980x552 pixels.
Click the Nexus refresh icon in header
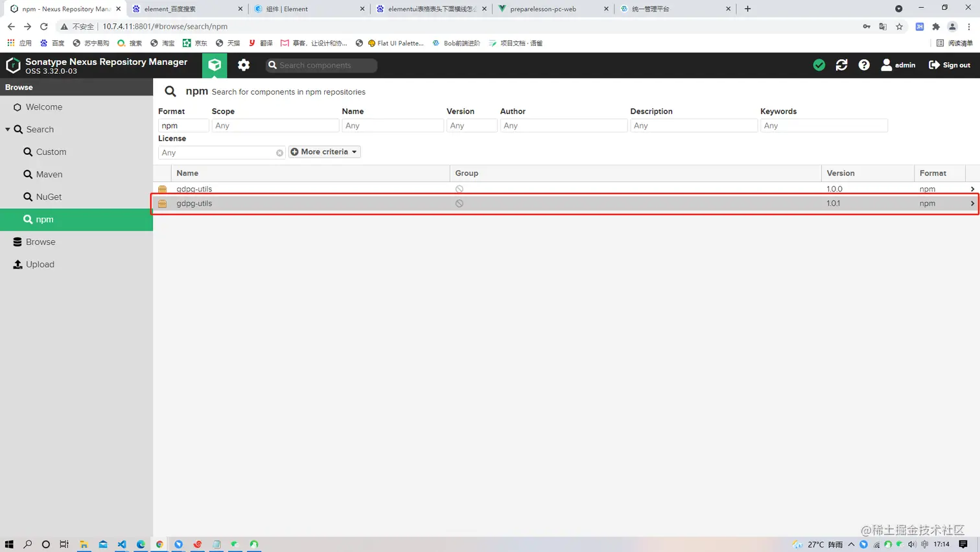pos(842,65)
